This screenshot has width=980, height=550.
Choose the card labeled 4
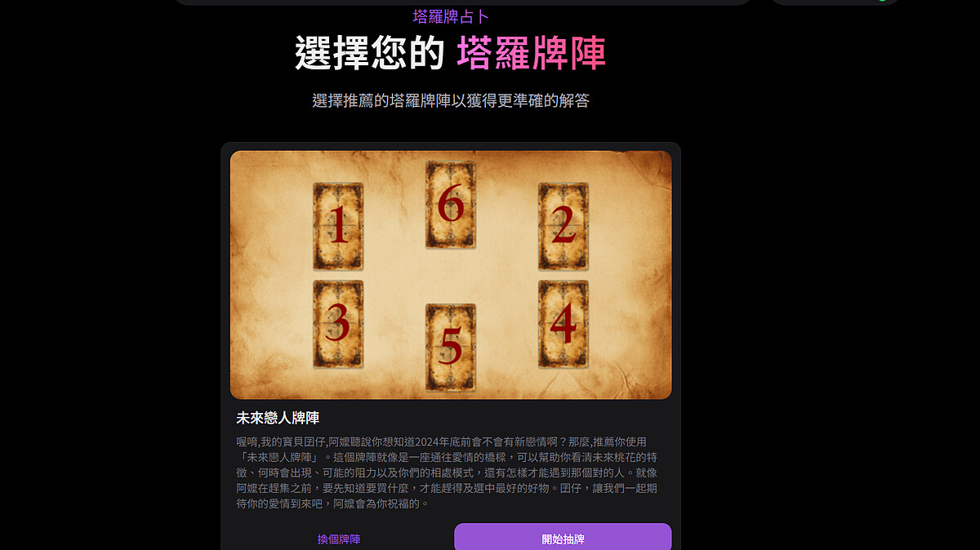pyautogui.click(x=563, y=324)
